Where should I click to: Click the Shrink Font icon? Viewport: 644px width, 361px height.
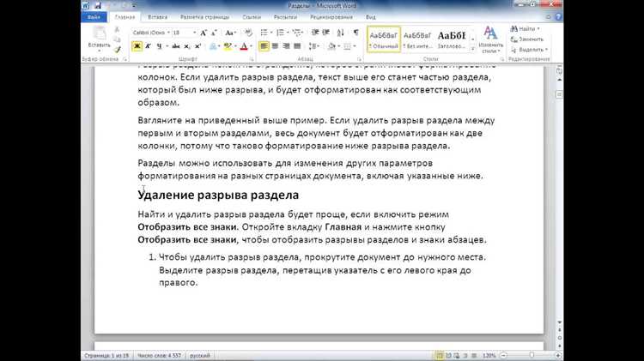pyautogui.click(x=214, y=33)
